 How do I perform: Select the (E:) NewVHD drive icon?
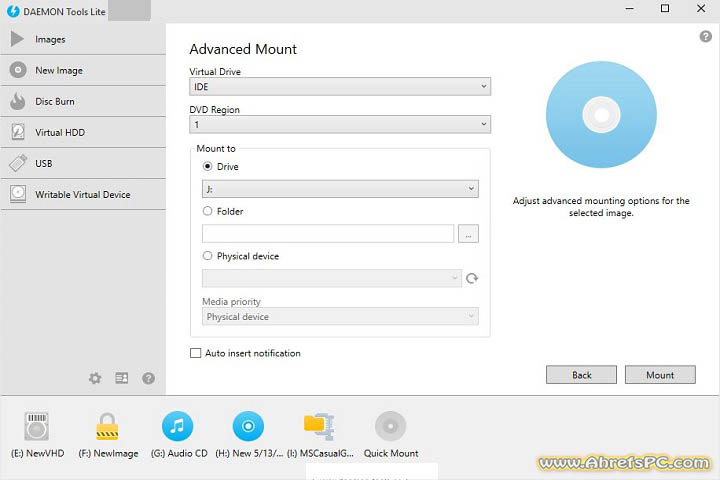click(37, 426)
